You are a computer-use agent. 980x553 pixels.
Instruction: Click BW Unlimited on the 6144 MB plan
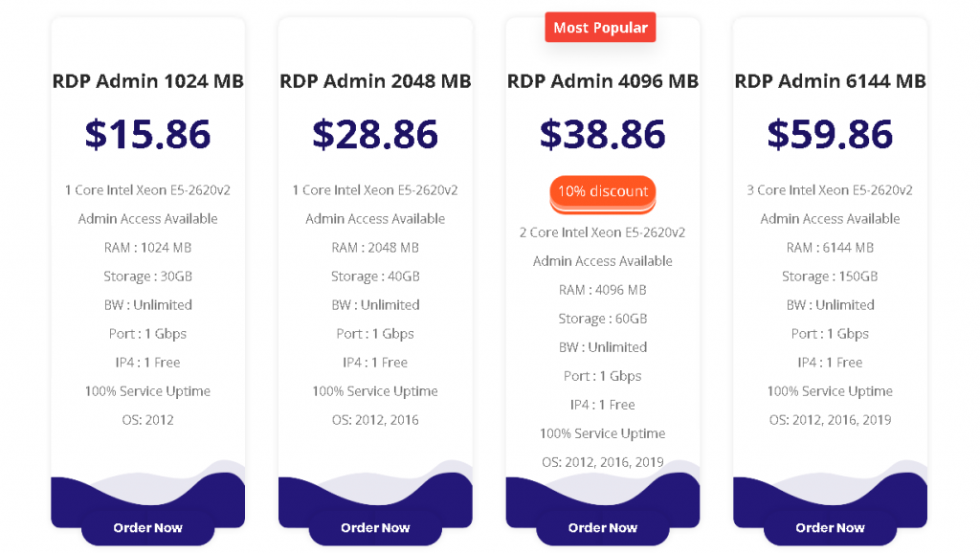[829, 304]
